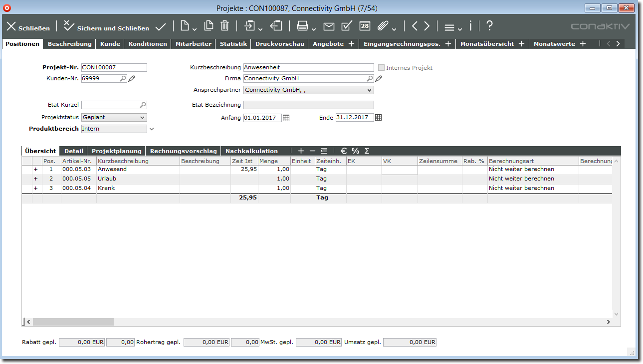Open calendar picker next to Anfang date
Viewport: 643px width, 364px height.
point(286,118)
